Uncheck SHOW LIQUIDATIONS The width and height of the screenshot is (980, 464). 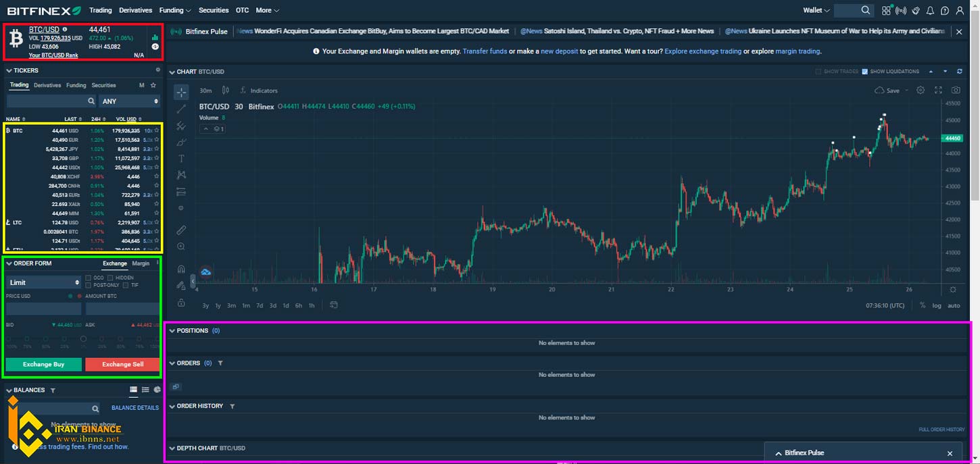click(x=865, y=71)
